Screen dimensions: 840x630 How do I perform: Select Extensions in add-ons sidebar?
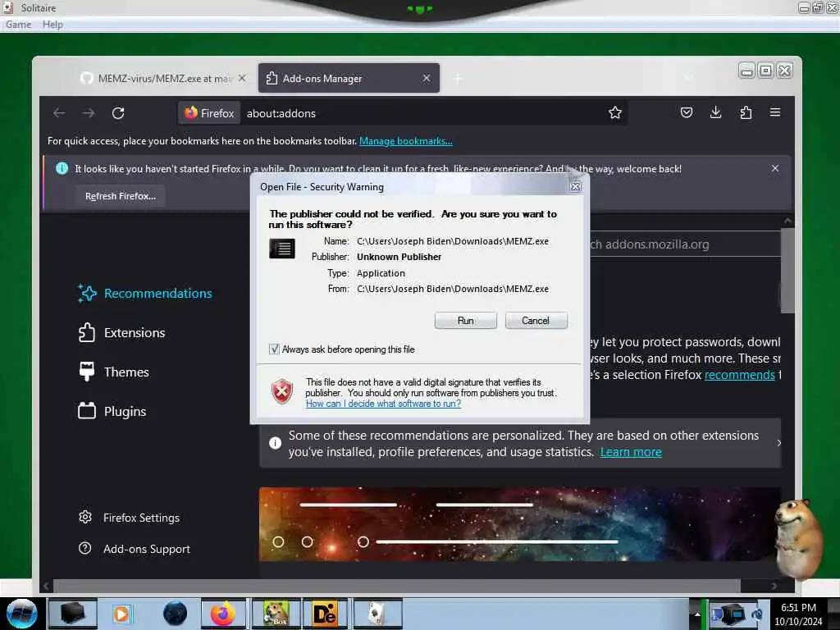[x=121, y=333]
